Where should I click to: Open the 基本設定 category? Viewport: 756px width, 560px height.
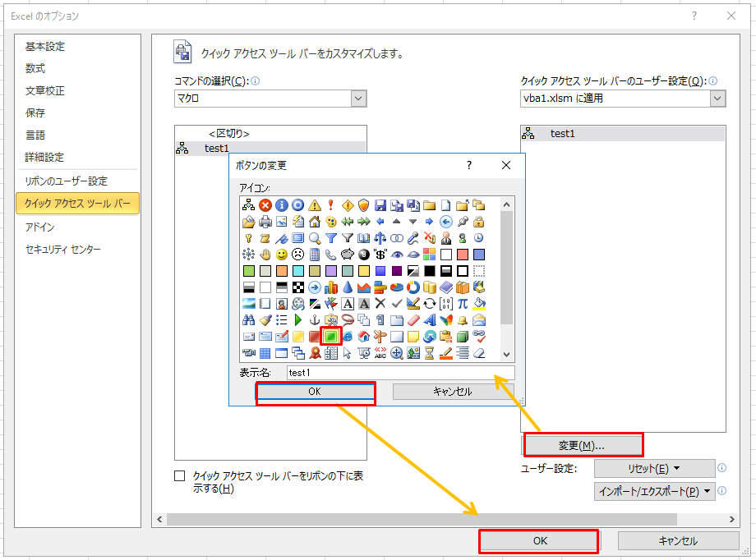45,47
